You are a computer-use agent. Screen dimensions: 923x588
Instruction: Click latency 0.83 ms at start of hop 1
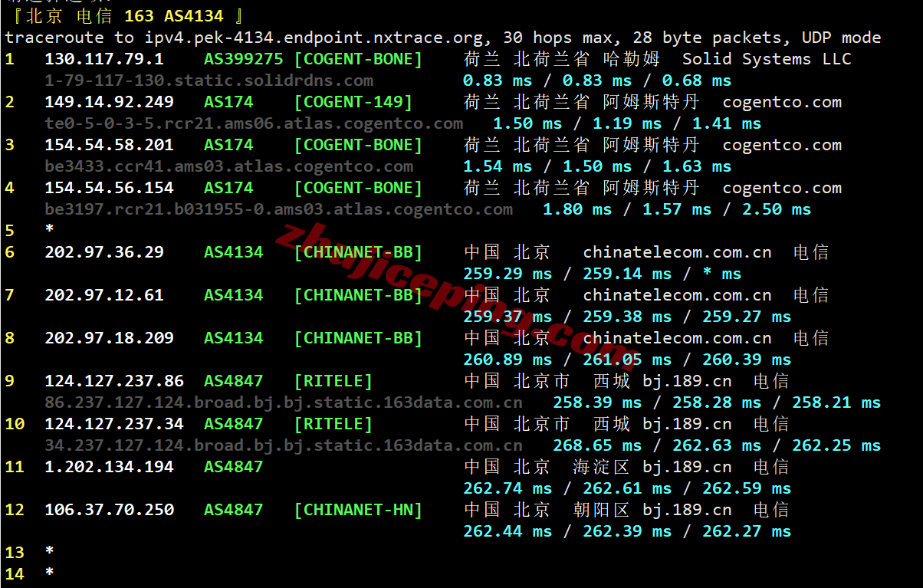pos(498,80)
